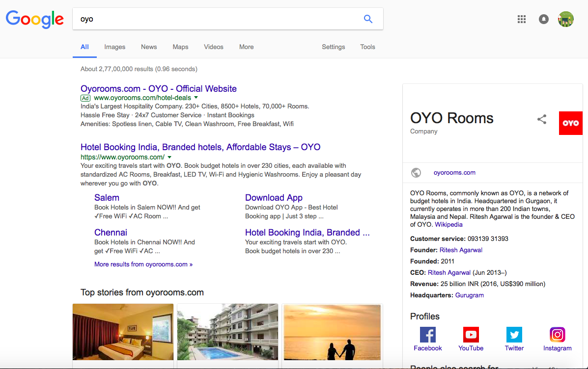Open the Google account avatar
Viewport: 588px width, 369px height.
click(x=565, y=19)
